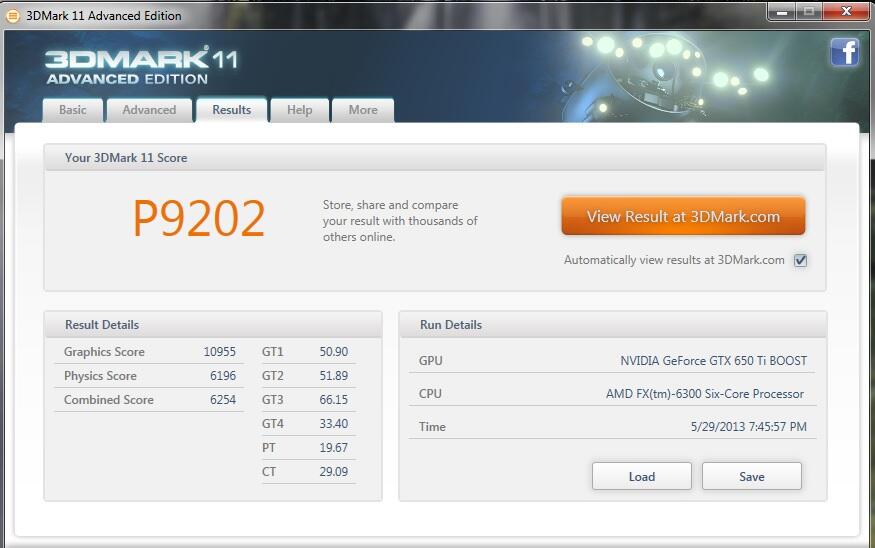Click the NVIDIA GeForce GTX 650 Ti BOOST text
The width and height of the screenshot is (875, 548).
click(714, 361)
